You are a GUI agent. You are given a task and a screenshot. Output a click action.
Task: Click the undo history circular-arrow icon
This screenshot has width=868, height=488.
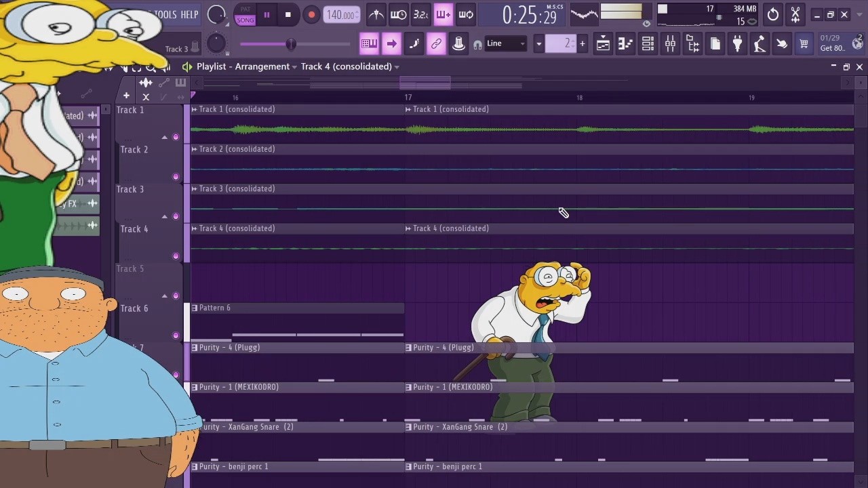[x=773, y=14]
